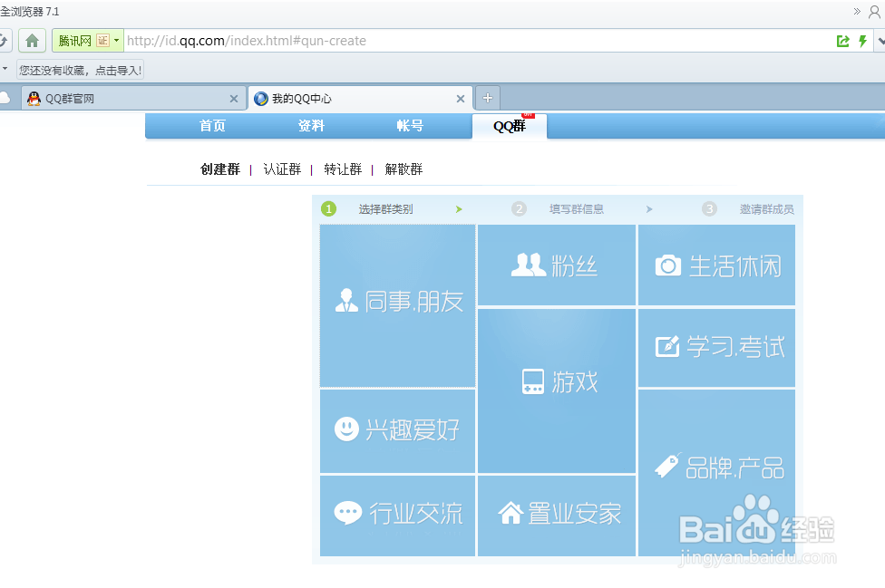Open the 腾讯网 site certificate dropdown
The height and width of the screenshot is (588, 885).
tap(116, 41)
